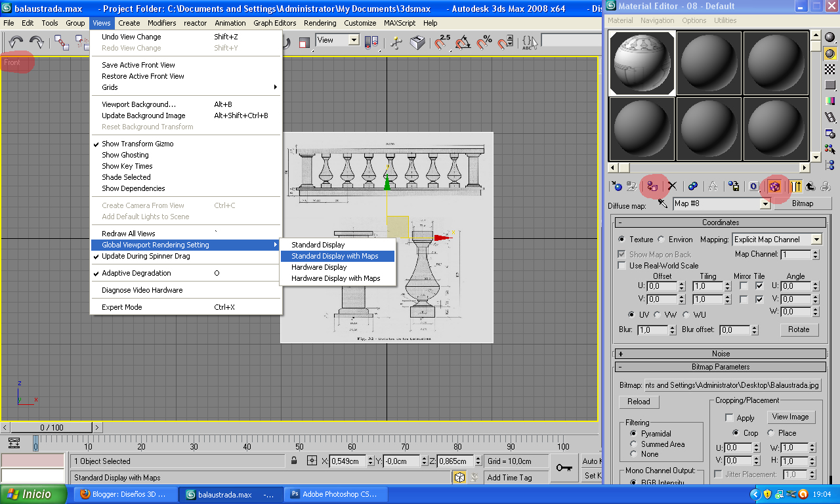Collapse the Coordinates rollout

click(721, 222)
